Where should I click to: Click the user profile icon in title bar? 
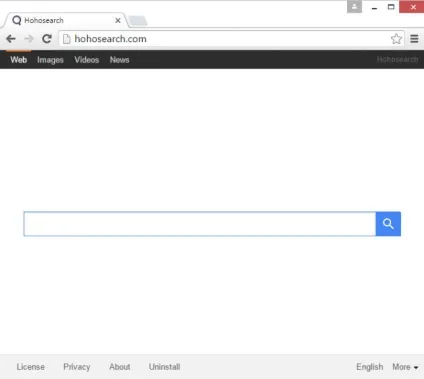click(x=354, y=7)
